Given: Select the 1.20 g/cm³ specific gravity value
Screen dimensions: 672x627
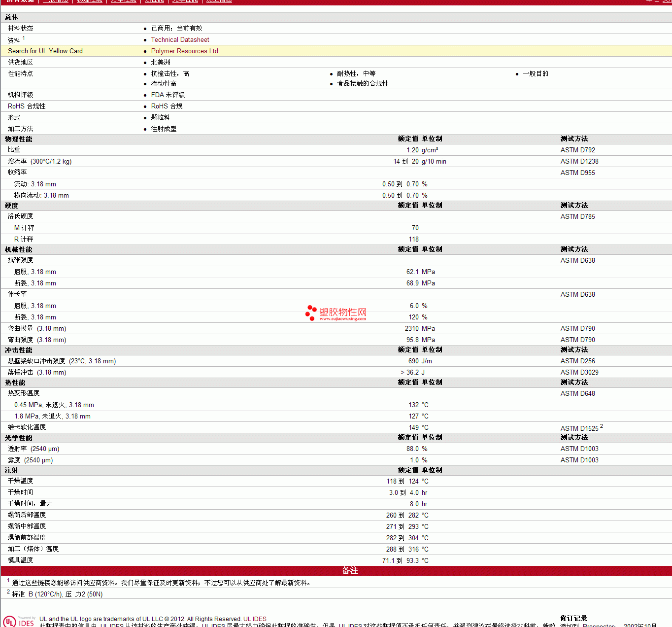Looking at the screenshot, I should pos(422,150).
